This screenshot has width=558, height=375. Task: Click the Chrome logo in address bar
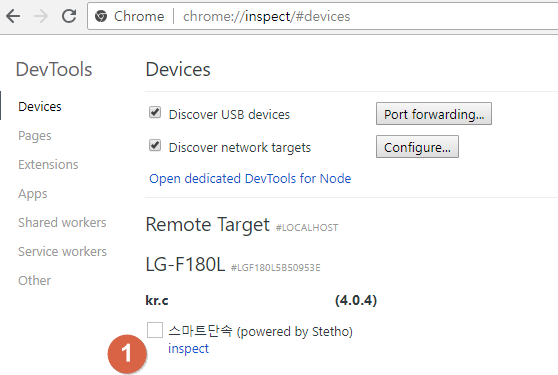pos(101,16)
